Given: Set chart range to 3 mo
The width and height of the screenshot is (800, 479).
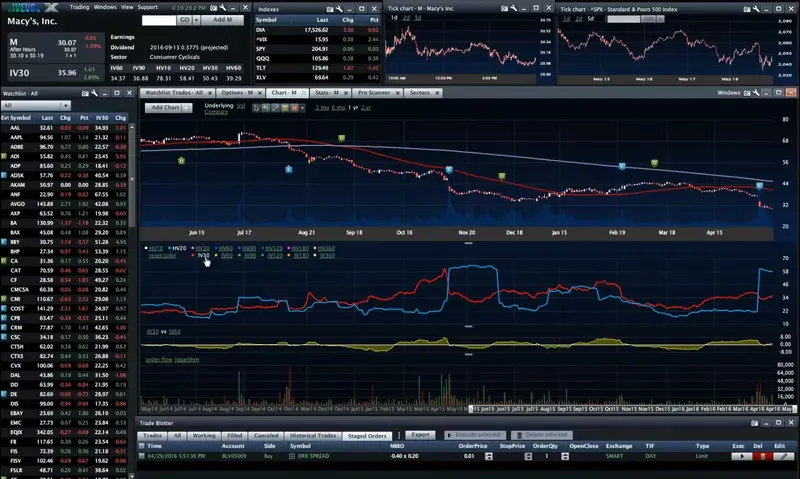Looking at the screenshot, I should coord(321,108).
